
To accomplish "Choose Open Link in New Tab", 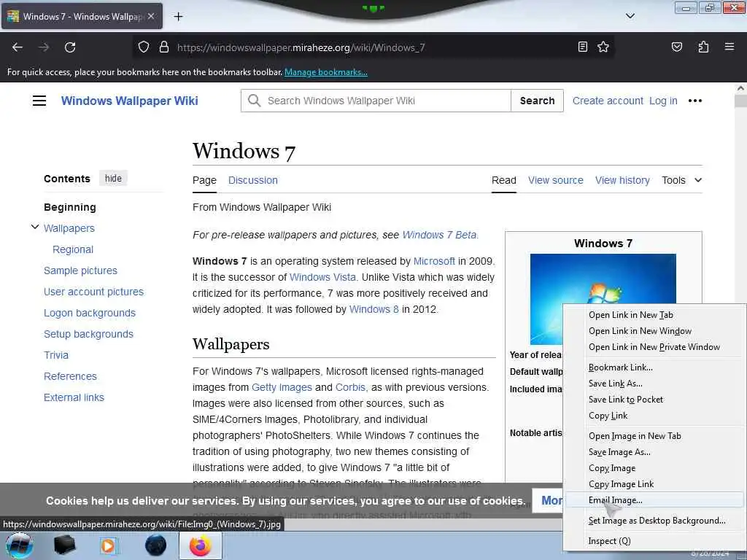I will coord(631,315).
